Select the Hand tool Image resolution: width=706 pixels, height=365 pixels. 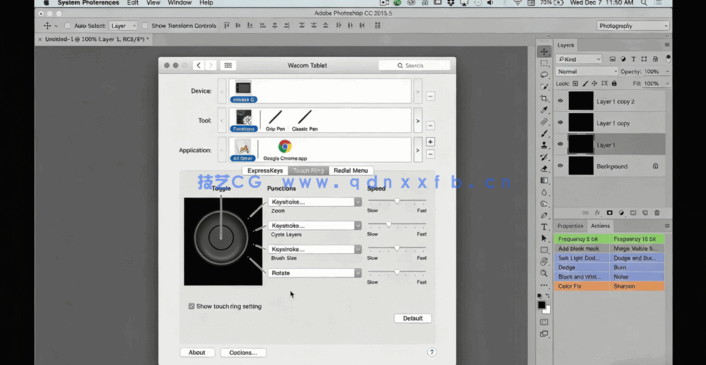(x=544, y=261)
